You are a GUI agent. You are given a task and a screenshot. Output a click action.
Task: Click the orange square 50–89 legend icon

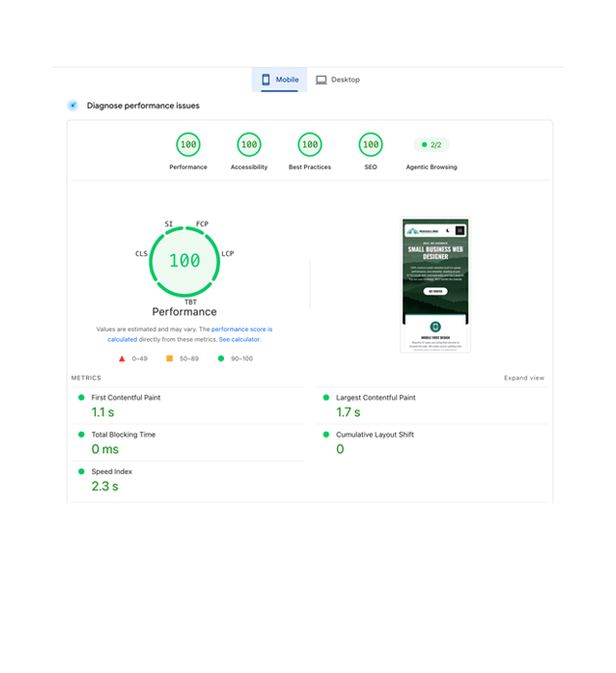[x=170, y=358]
